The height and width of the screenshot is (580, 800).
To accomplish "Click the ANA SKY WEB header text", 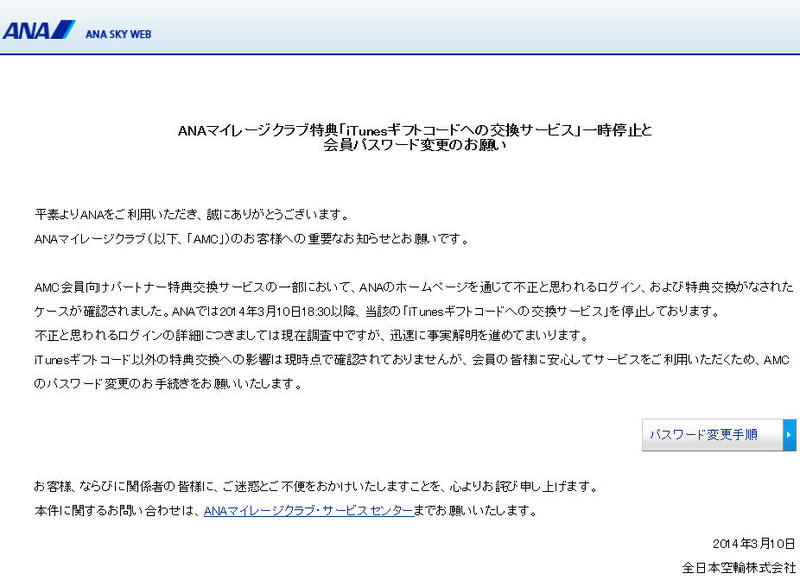I will point(118,33).
